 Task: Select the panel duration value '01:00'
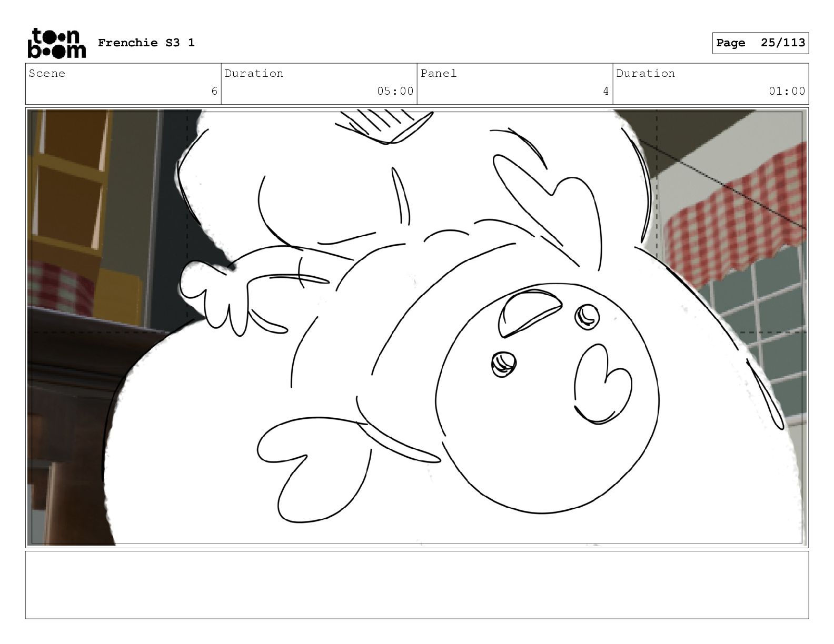point(787,92)
